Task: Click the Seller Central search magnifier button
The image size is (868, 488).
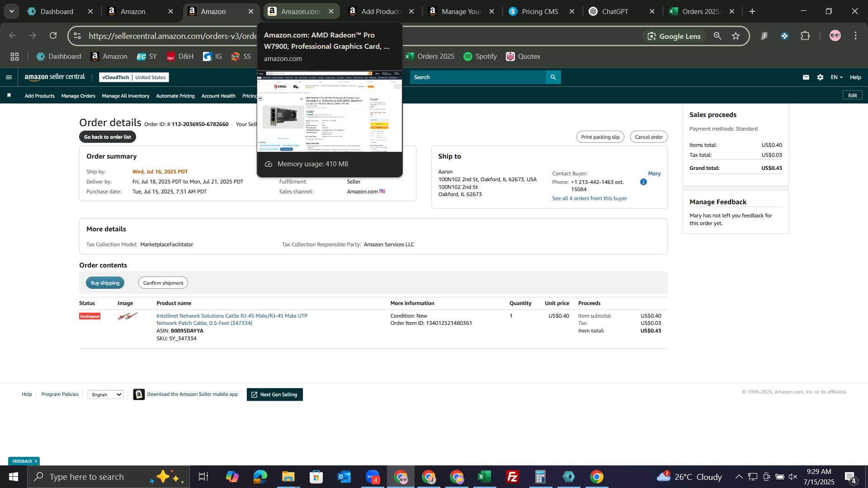Action: pyautogui.click(x=553, y=77)
